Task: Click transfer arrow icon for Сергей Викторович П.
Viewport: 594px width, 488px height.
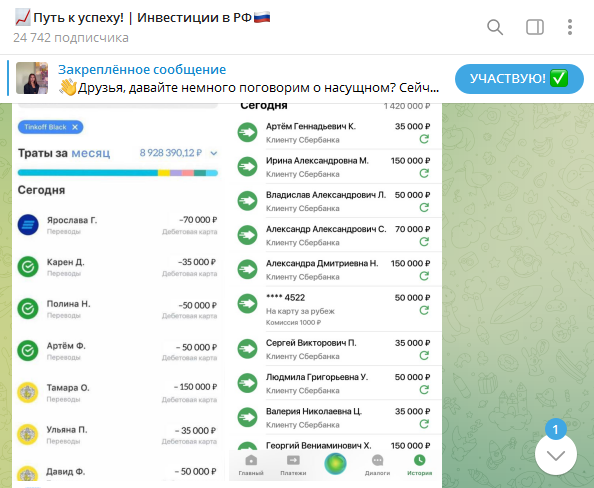Action: point(247,349)
